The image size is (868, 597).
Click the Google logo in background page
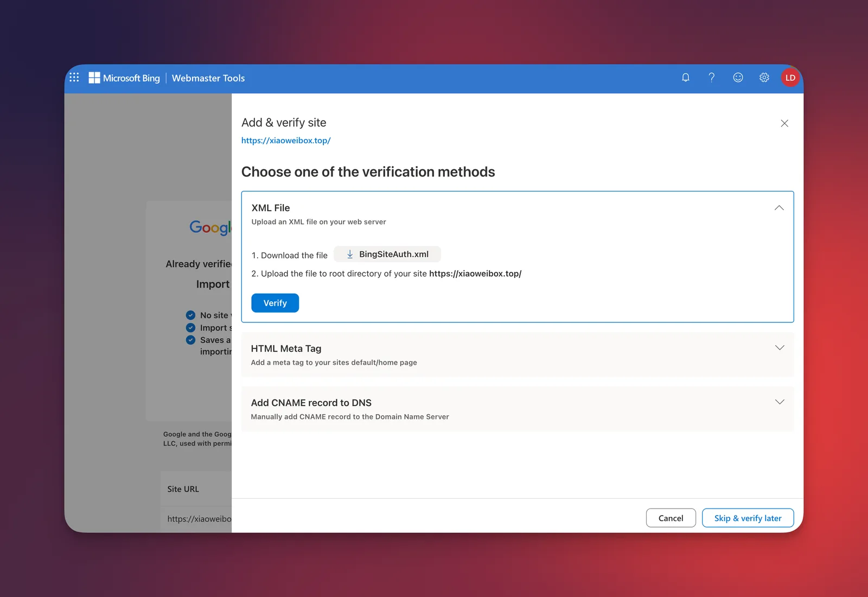[210, 227]
